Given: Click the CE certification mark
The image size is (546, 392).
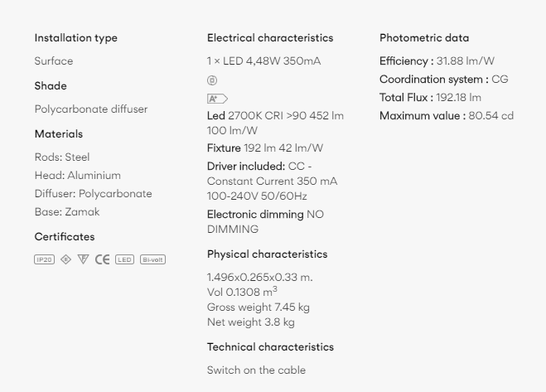Looking at the screenshot, I should click(x=102, y=259).
